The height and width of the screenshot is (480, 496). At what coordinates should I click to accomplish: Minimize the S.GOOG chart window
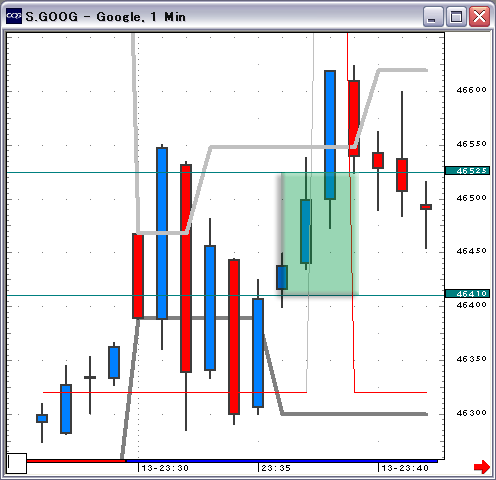433,17
